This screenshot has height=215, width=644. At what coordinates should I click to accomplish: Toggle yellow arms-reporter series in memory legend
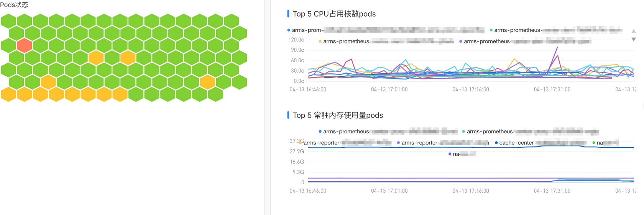point(345,142)
